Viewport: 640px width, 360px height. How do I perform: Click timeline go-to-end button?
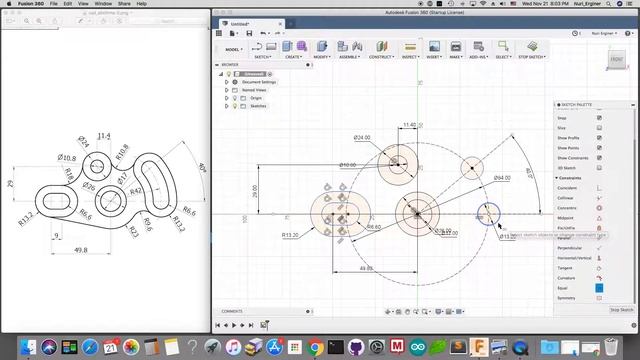pyautogui.click(x=251, y=325)
